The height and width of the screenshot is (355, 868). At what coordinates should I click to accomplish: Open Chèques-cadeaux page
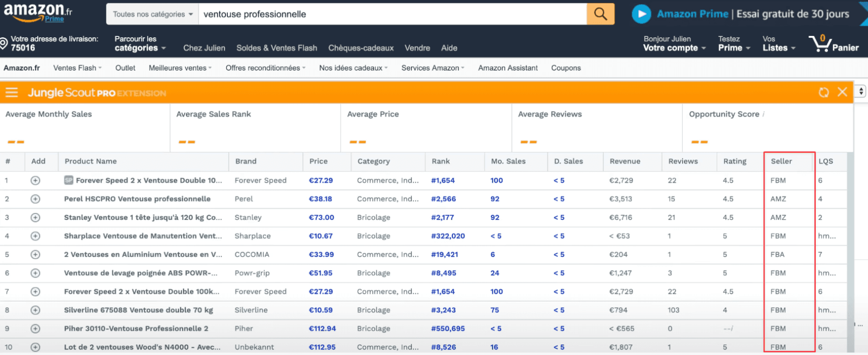(x=361, y=48)
